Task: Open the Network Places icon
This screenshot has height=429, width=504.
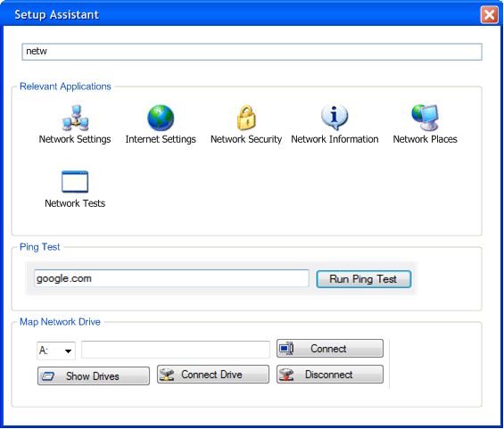Action: pyautogui.click(x=425, y=118)
